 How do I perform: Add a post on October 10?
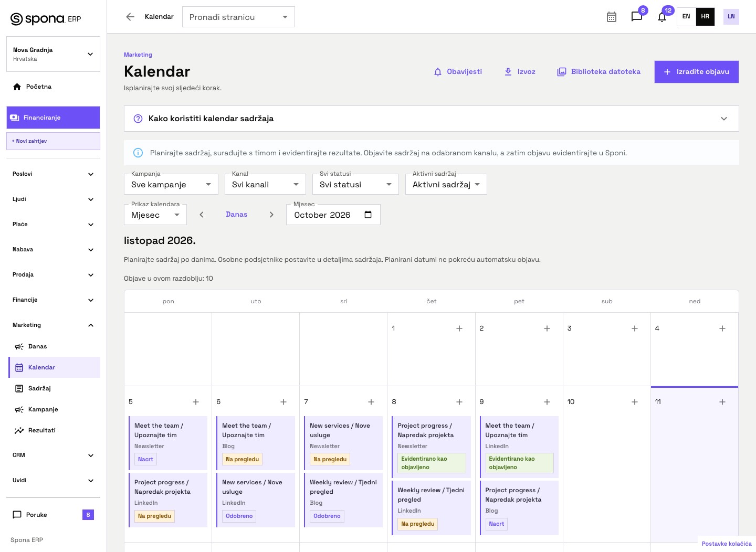tap(635, 402)
